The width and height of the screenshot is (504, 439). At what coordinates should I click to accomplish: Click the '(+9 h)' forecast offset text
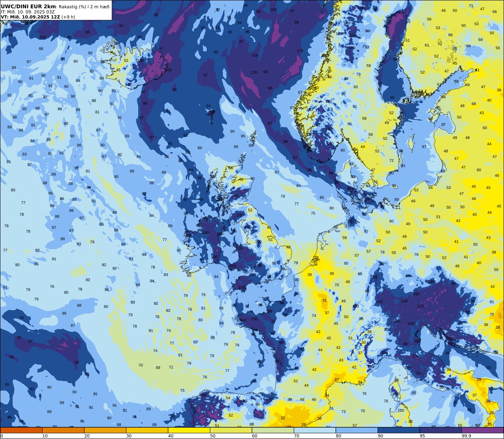(x=68, y=17)
